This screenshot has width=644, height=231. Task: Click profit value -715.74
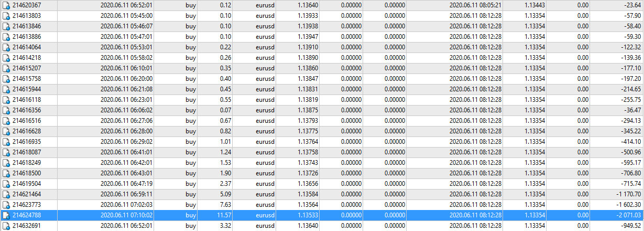[x=631, y=184]
